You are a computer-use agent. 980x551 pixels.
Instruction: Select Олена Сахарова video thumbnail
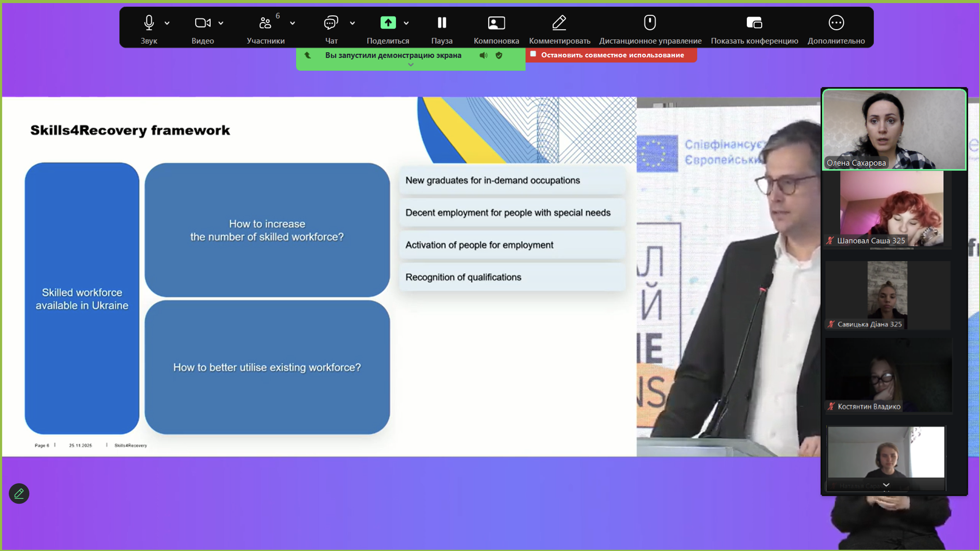click(x=894, y=130)
